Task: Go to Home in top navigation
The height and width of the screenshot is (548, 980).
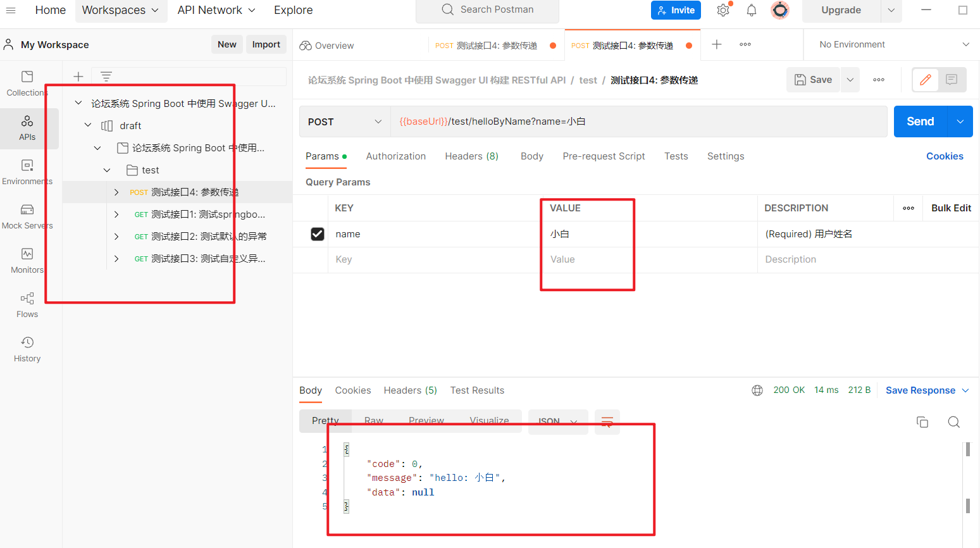Action: click(x=51, y=10)
